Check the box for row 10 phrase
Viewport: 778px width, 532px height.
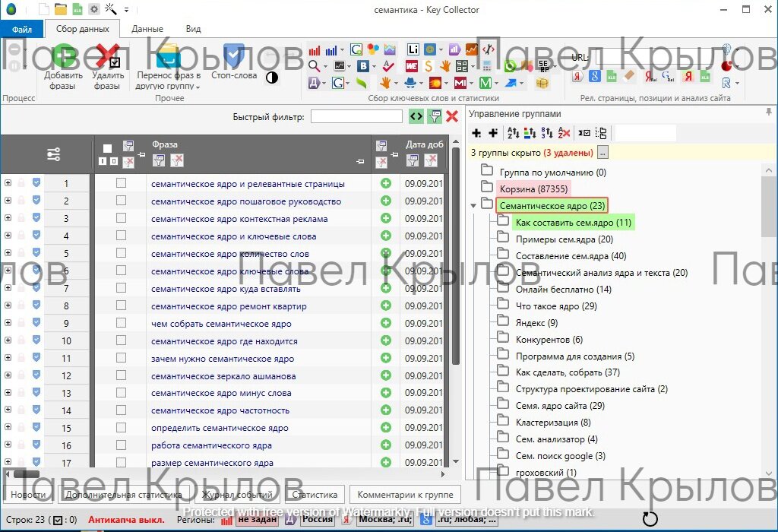[x=121, y=340]
